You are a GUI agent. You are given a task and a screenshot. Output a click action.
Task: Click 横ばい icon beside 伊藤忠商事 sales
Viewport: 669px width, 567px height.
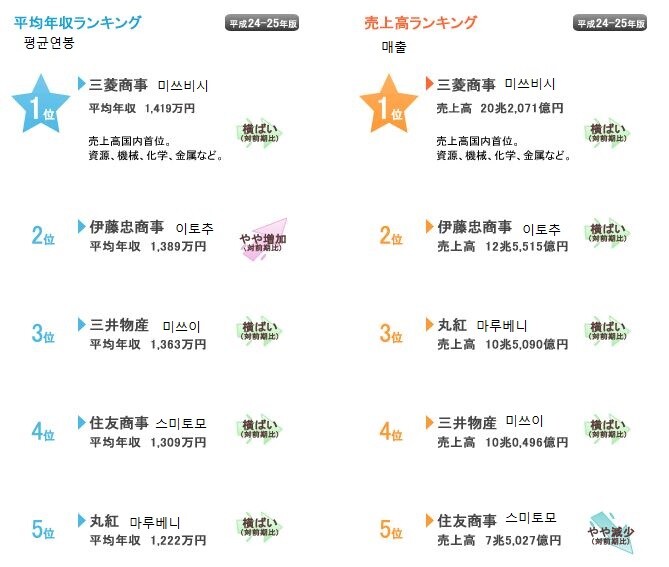[x=608, y=233]
